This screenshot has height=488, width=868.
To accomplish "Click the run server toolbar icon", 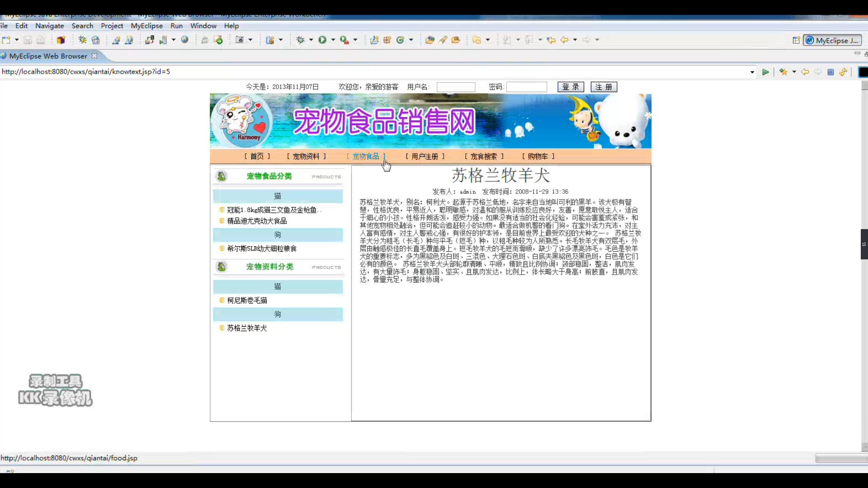I will (x=163, y=40).
